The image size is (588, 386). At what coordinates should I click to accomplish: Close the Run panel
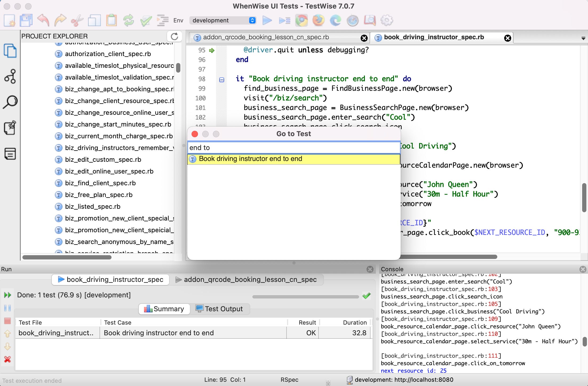(370, 269)
